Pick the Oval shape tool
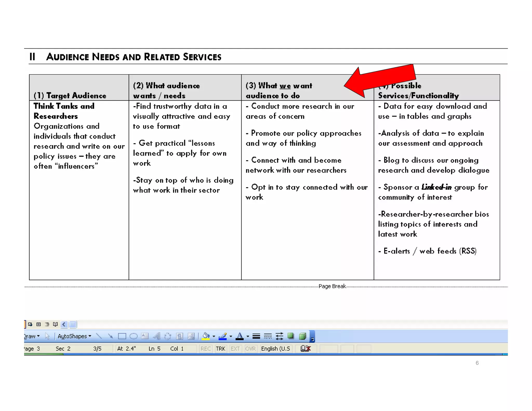The width and height of the screenshot is (532, 411). 134,336
